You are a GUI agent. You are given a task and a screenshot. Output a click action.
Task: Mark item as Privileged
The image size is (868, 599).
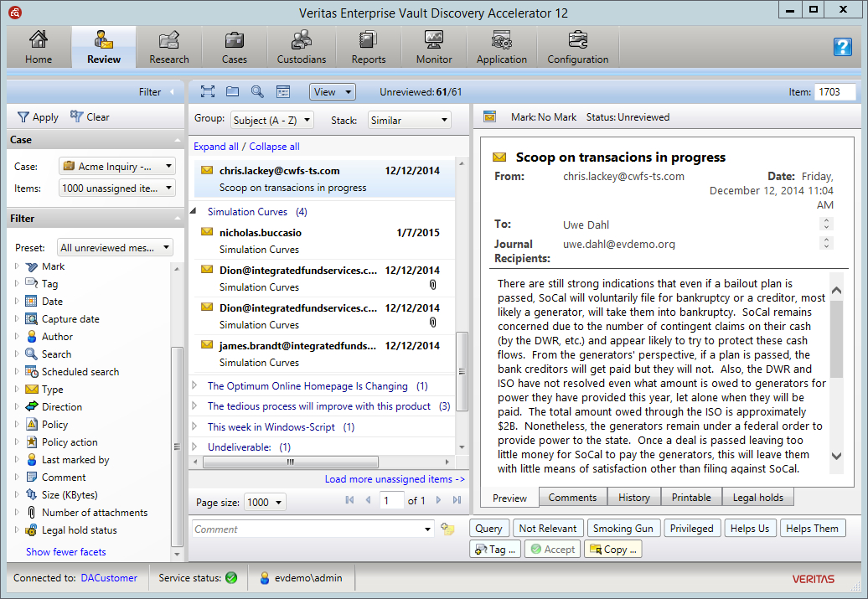691,528
